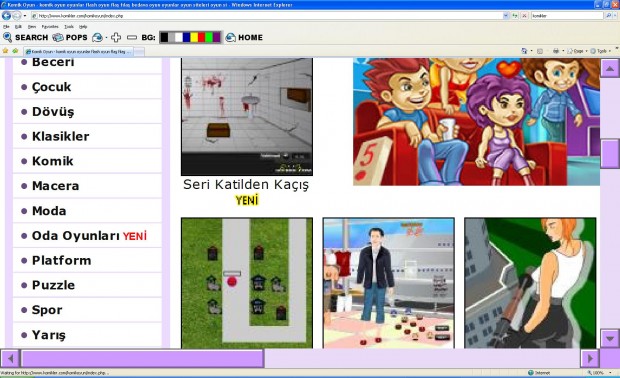Set background to red color swatch
620x378 pixels.
coord(201,38)
